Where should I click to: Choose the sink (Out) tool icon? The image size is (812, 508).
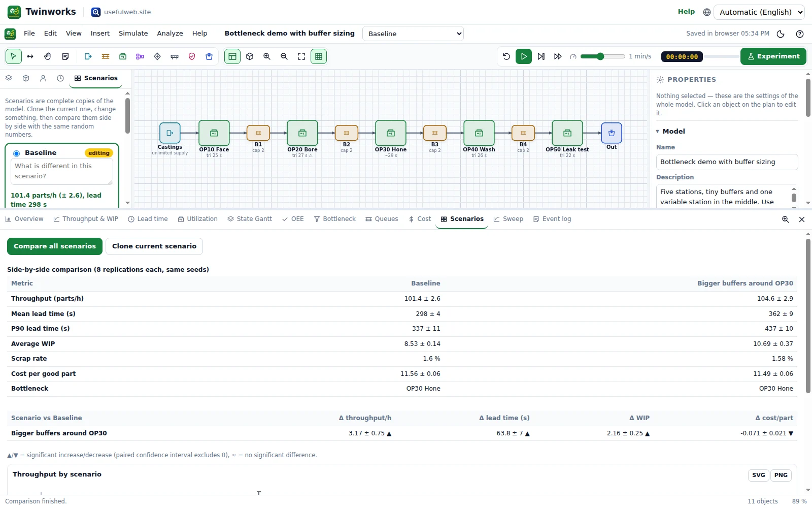pos(209,56)
